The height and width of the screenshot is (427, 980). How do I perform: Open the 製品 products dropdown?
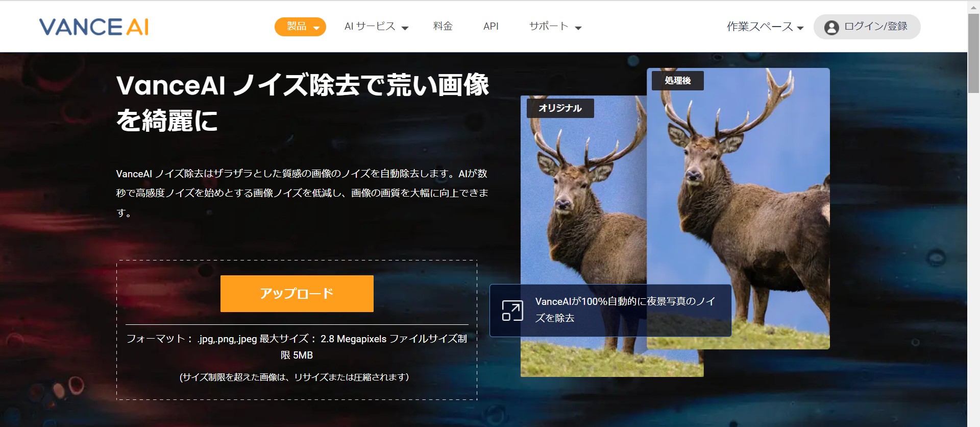(300, 27)
